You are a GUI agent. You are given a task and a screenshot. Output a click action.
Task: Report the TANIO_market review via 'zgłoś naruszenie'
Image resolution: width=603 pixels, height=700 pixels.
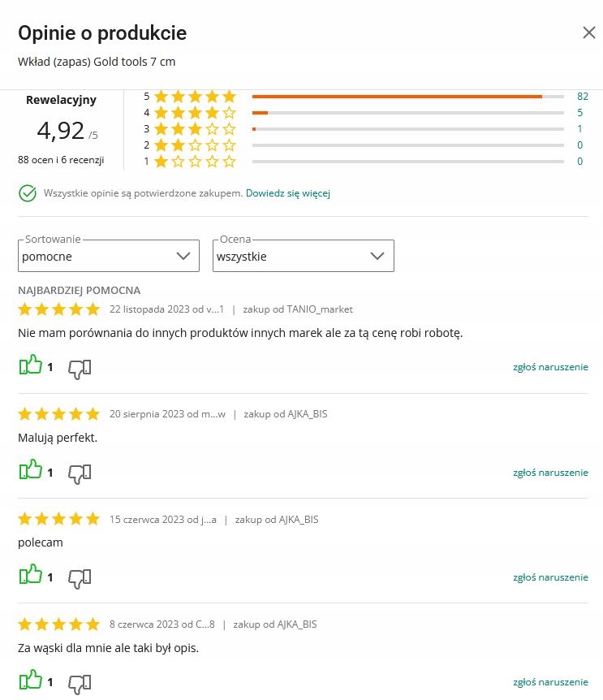click(550, 367)
